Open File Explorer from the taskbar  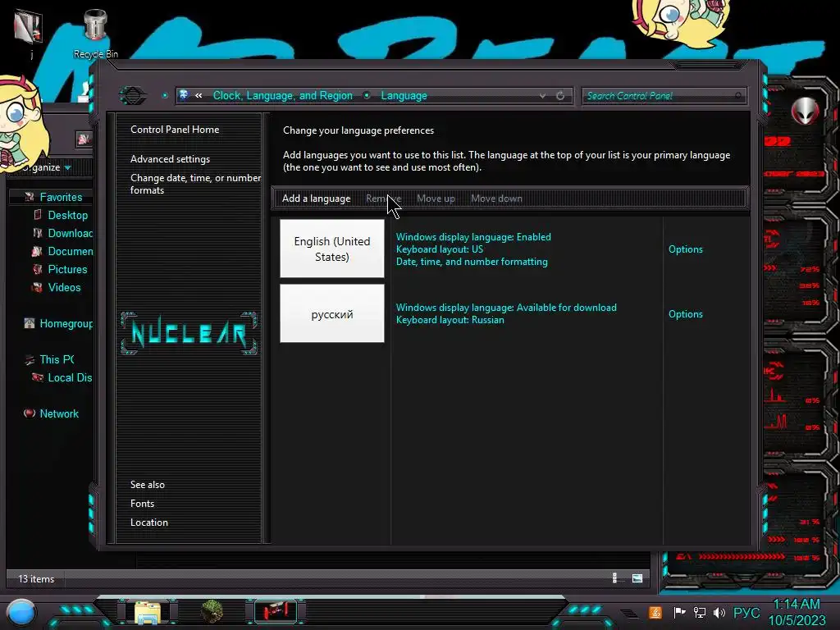148,613
